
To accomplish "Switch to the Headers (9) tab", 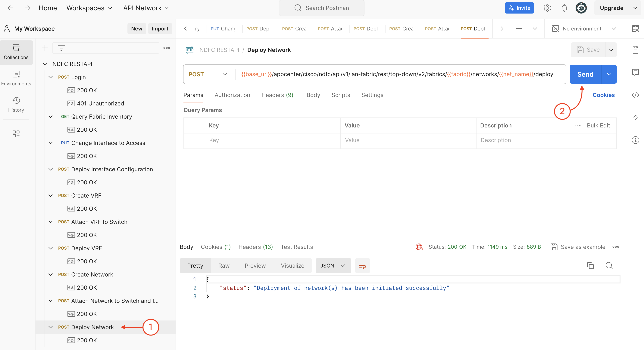I will click(277, 95).
